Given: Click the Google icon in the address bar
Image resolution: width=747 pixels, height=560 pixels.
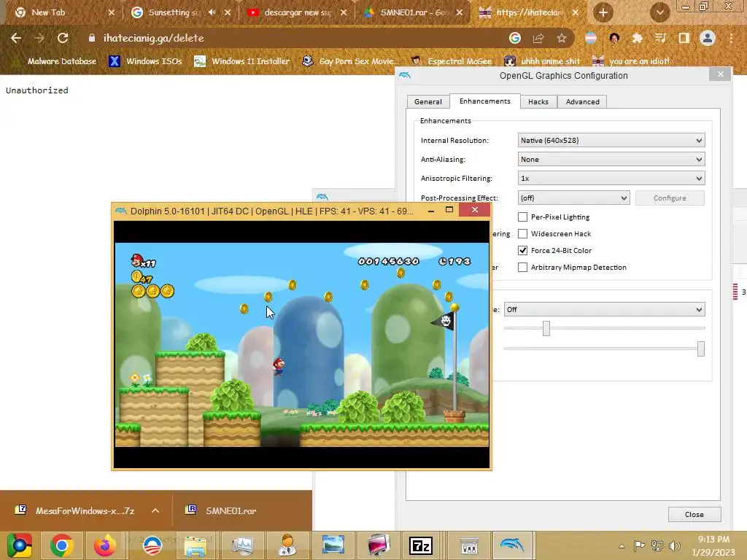Looking at the screenshot, I should [x=514, y=38].
